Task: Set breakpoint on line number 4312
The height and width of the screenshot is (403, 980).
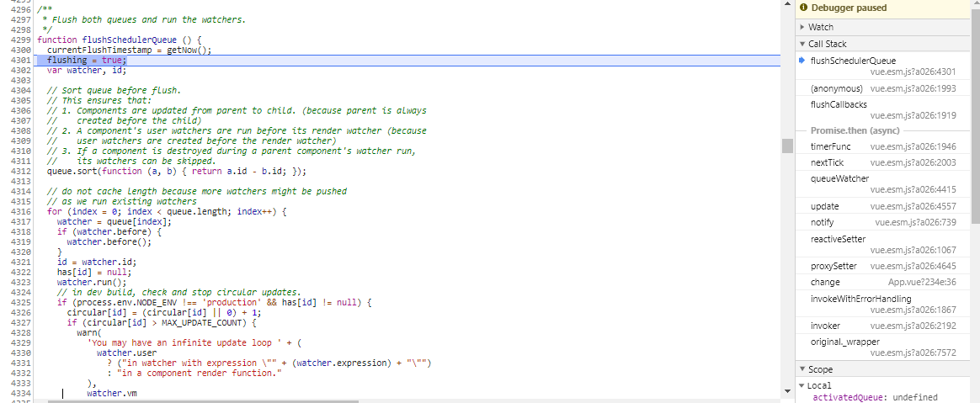Action: coord(21,171)
